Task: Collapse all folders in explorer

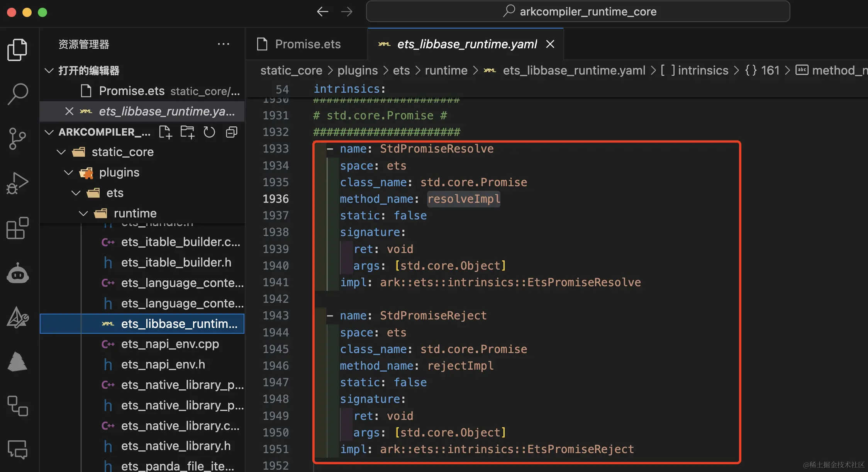Action: coord(231,132)
